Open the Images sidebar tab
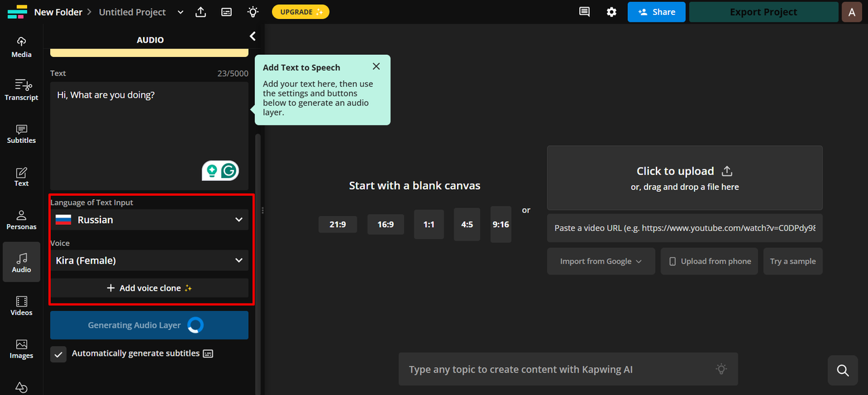 21,348
